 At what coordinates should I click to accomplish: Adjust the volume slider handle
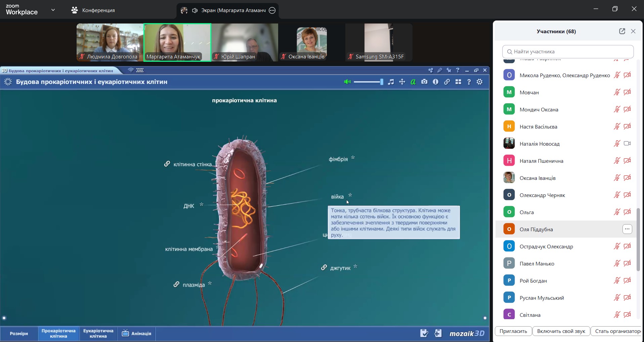pos(381,82)
